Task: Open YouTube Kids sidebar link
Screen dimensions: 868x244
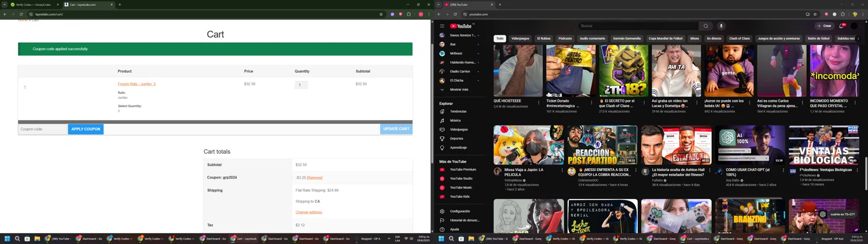Action: 460,197
